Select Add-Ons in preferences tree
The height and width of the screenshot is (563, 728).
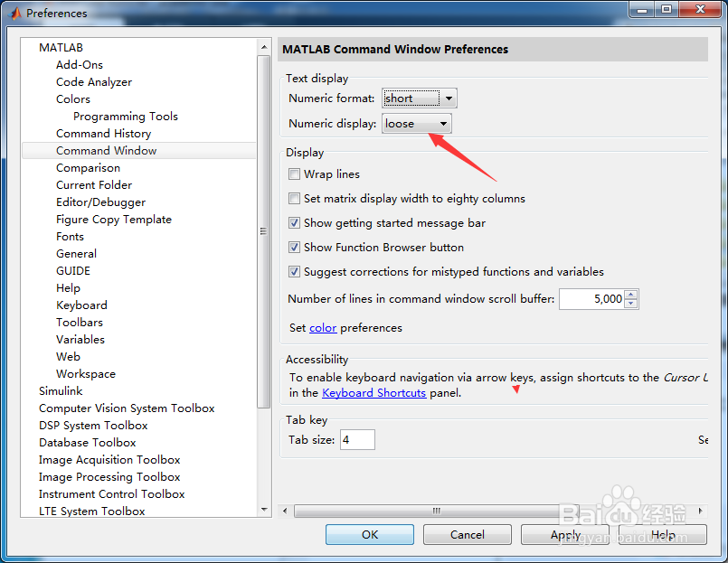click(80, 65)
